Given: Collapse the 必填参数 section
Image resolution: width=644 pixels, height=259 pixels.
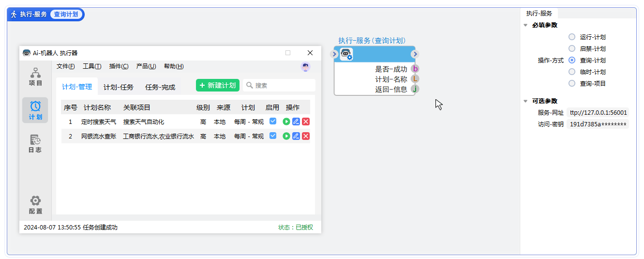Looking at the screenshot, I should [x=525, y=25].
